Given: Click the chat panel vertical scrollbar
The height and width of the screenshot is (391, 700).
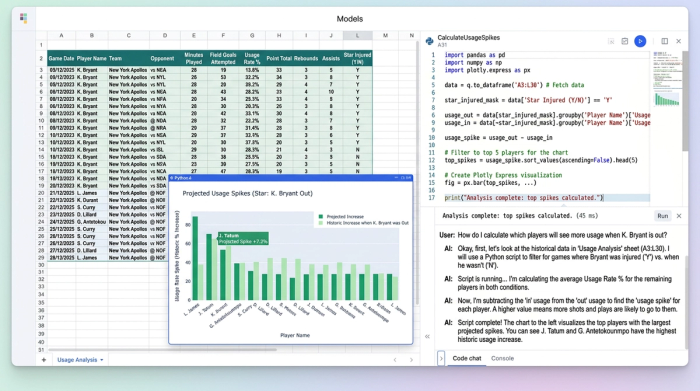Looking at the screenshot, I should (686, 303).
